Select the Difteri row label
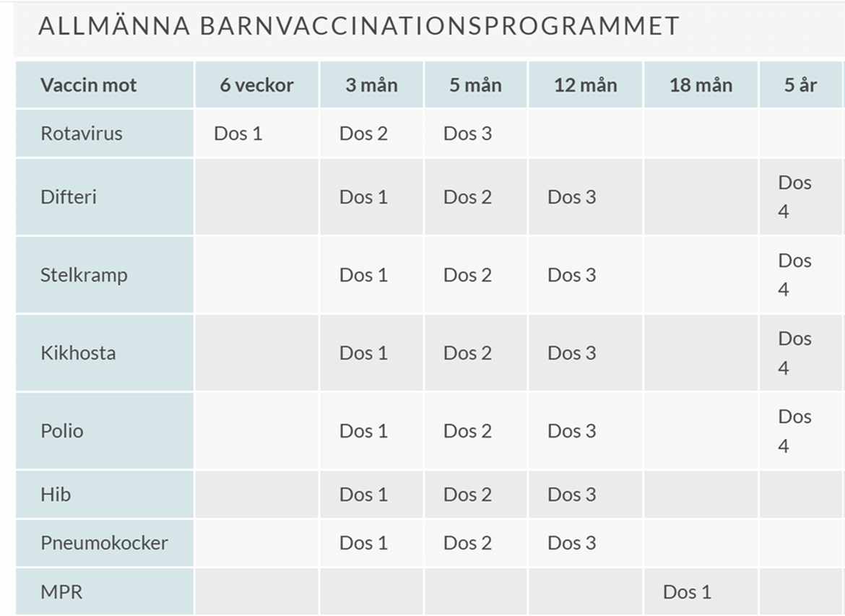Screen dimensions: 845x616 (69, 197)
